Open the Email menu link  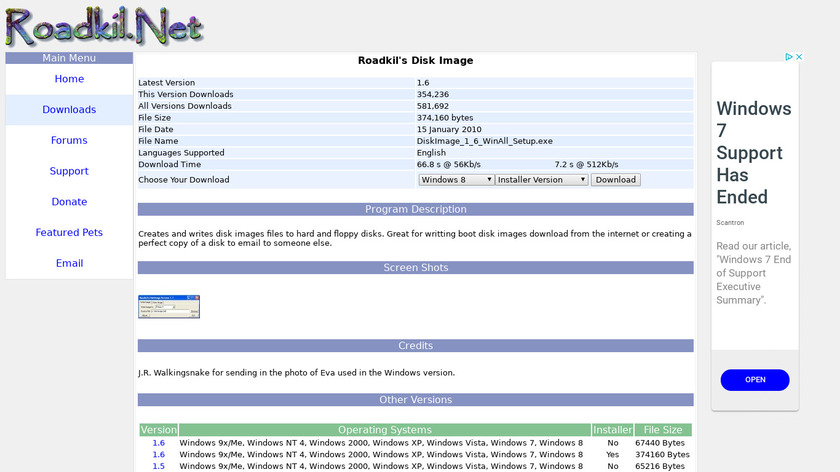click(x=69, y=264)
